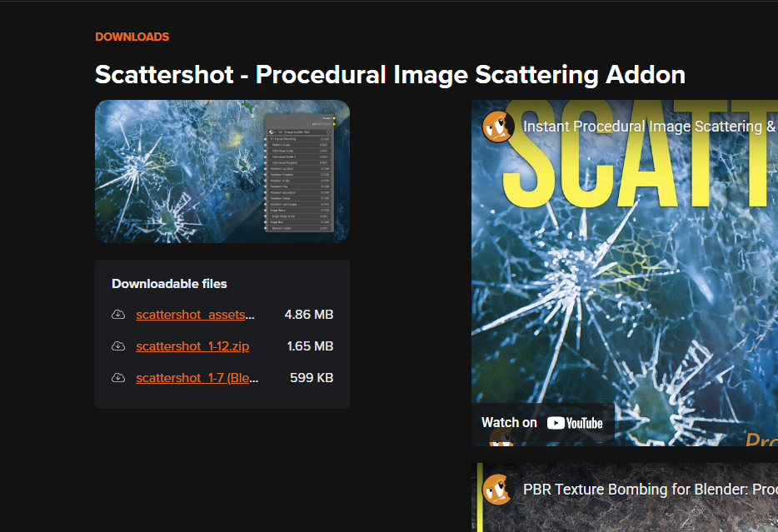Play the Scattershot video embed
778x532 pixels.
point(625,273)
